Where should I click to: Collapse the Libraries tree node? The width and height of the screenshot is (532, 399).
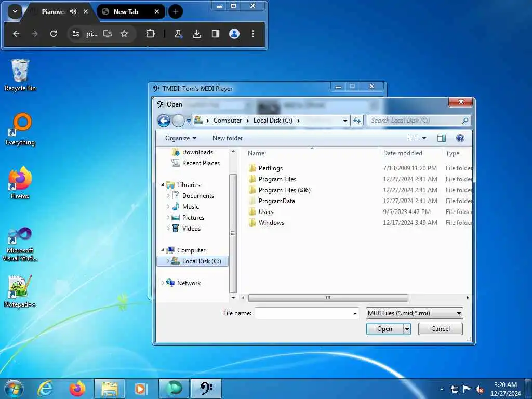[x=163, y=185]
